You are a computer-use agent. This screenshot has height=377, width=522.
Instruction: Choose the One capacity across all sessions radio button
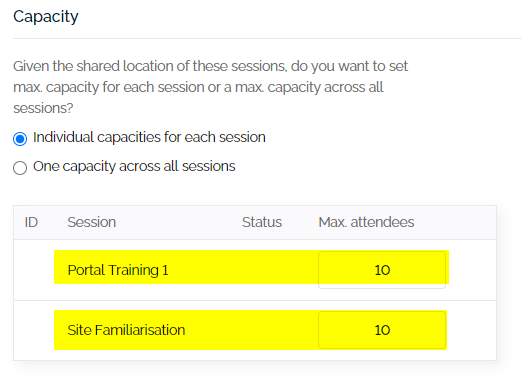20,168
